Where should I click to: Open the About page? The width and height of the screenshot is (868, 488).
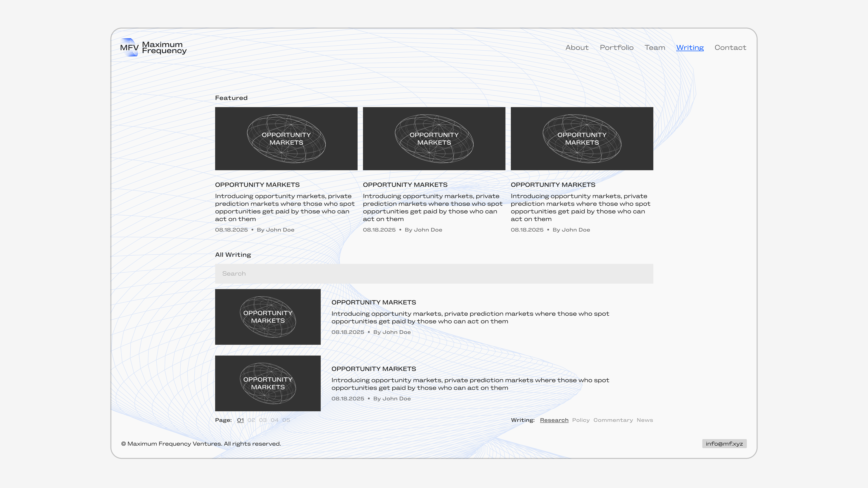577,47
